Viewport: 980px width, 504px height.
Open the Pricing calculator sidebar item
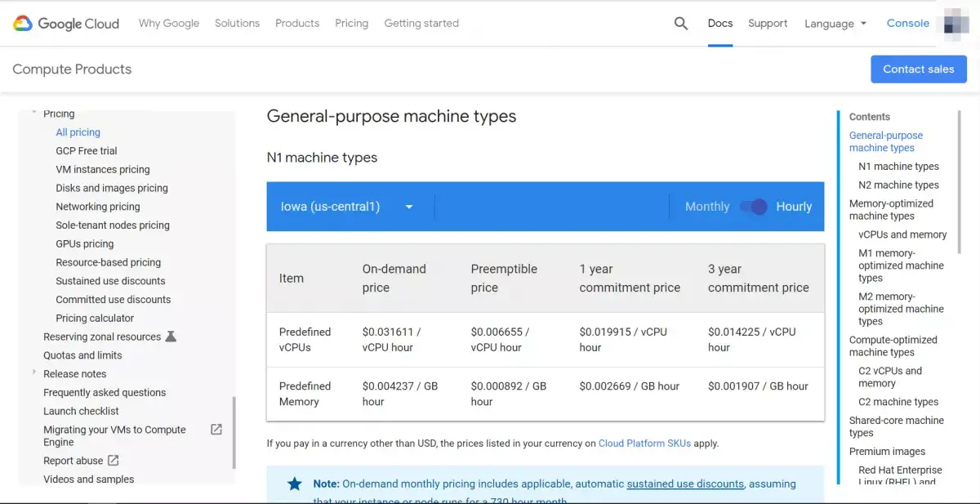[95, 319]
